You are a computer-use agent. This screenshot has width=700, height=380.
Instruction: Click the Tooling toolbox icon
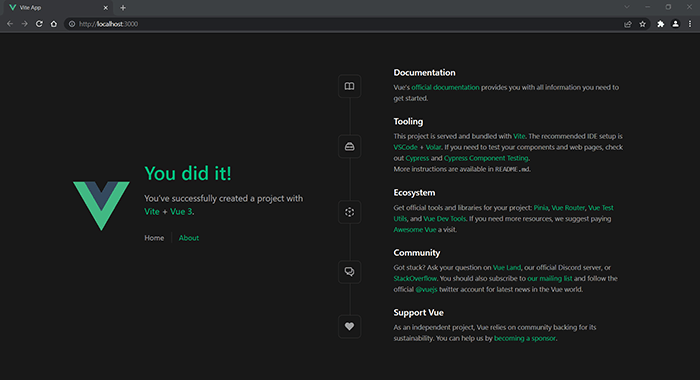[350, 146]
